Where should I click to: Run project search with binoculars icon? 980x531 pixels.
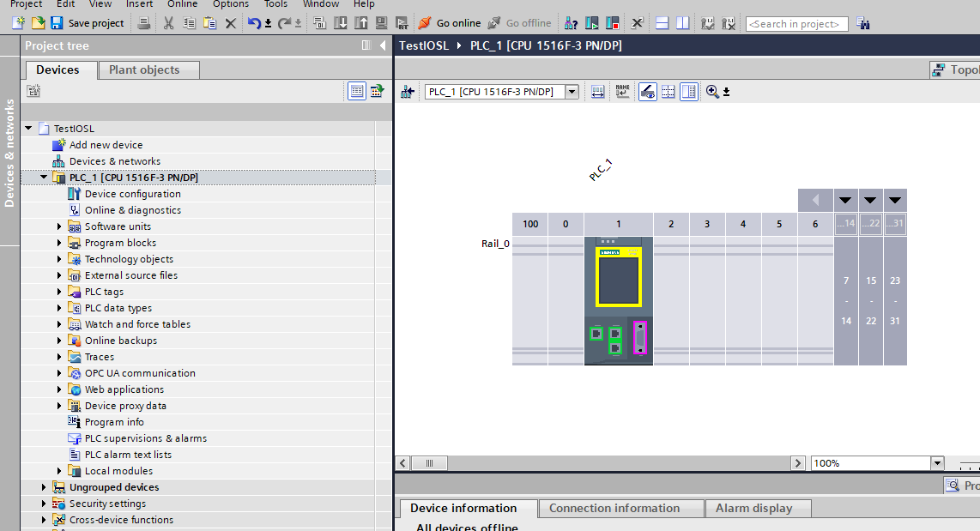863,23
